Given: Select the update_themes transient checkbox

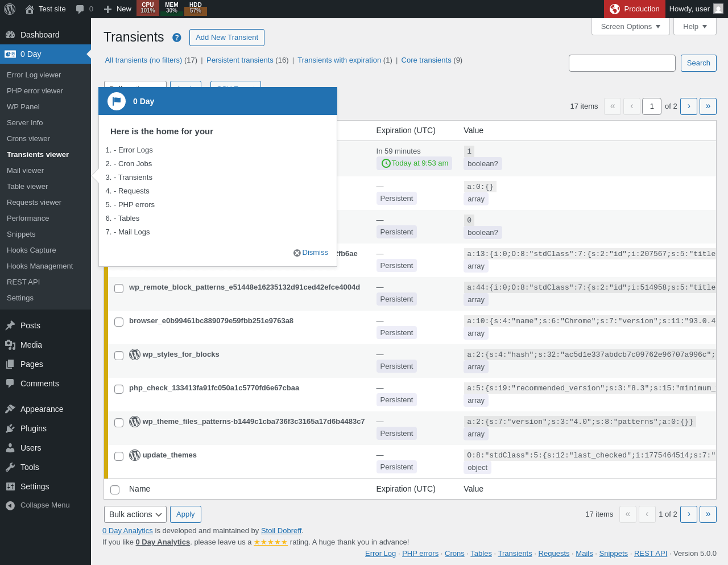Looking at the screenshot, I should tap(119, 456).
